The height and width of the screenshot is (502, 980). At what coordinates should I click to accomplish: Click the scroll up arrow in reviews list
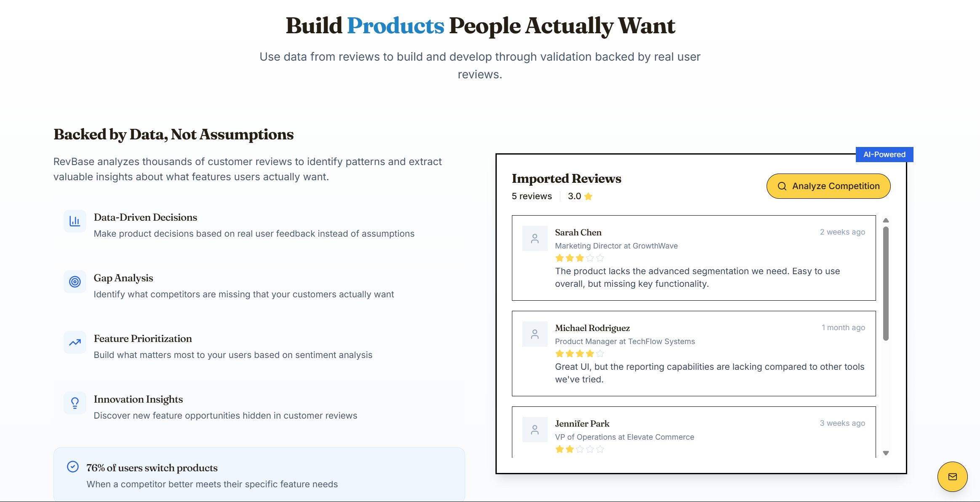pos(886,220)
